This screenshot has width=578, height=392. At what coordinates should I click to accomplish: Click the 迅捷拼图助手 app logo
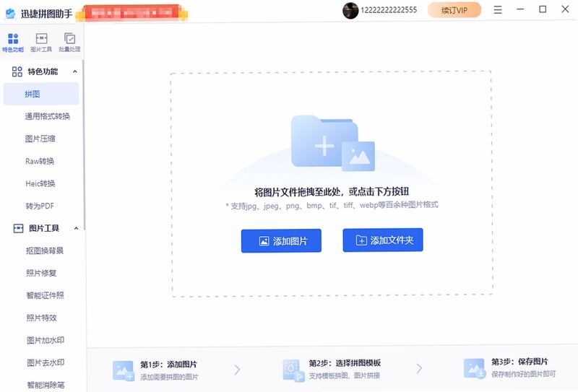point(10,14)
